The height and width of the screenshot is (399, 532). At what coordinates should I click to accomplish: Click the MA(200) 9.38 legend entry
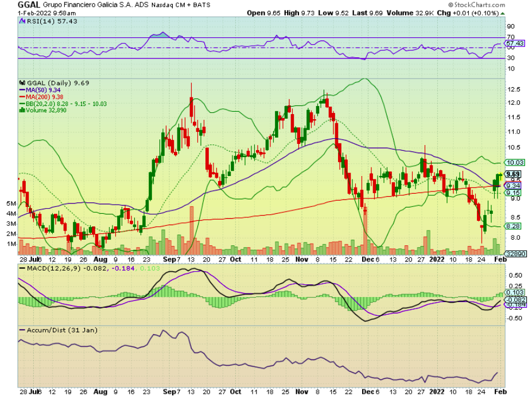click(x=41, y=97)
